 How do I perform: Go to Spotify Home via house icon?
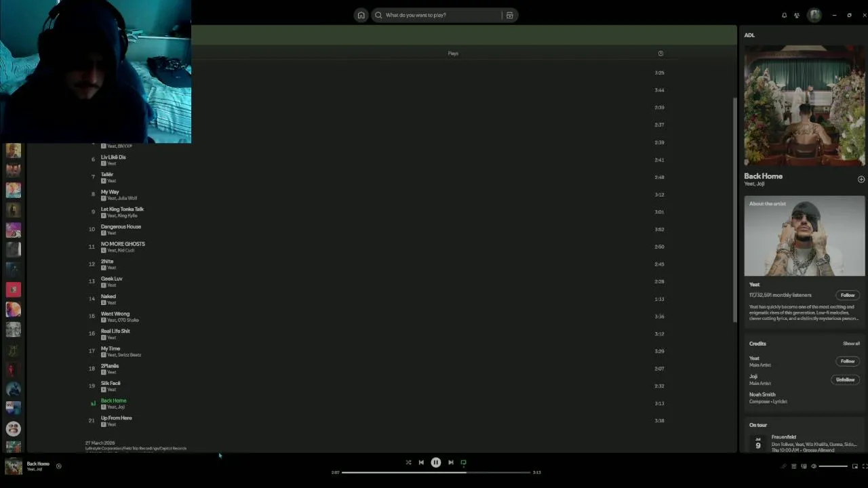pyautogui.click(x=361, y=15)
